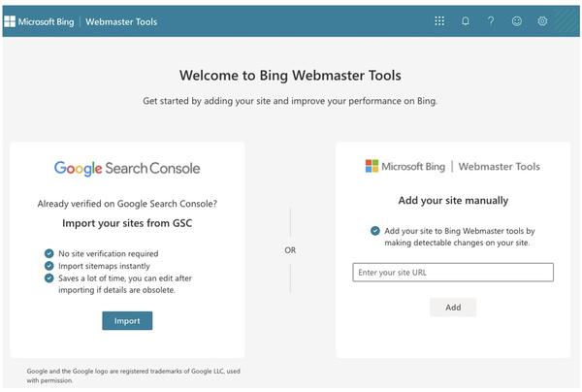Click checkmark beside Add your site to Bing
Image resolution: width=582 pixels, height=392 pixels.
point(375,231)
